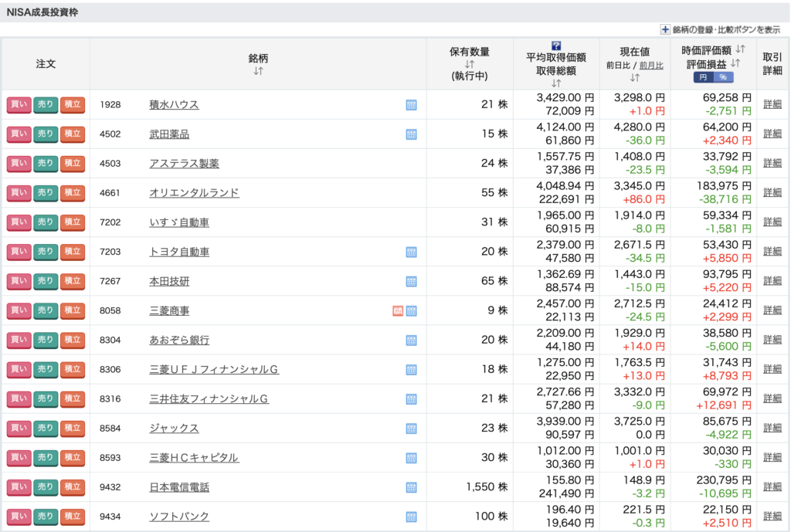
Task: Click 積立 button for あおぞら銀行
Action: pos(72,340)
